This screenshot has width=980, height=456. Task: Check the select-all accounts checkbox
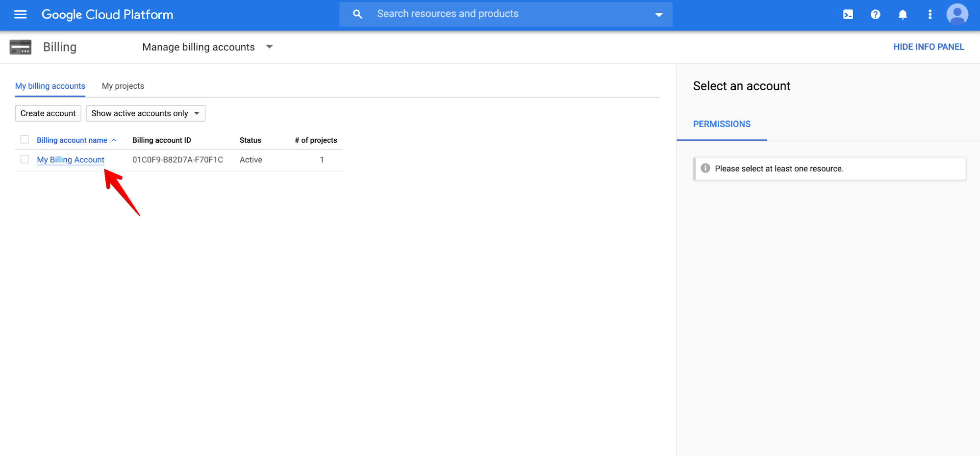click(x=25, y=139)
